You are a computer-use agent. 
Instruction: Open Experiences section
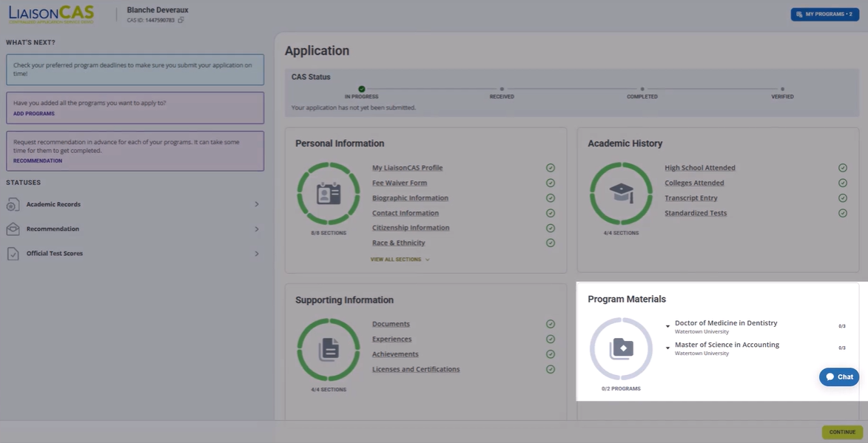(x=392, y=339)
